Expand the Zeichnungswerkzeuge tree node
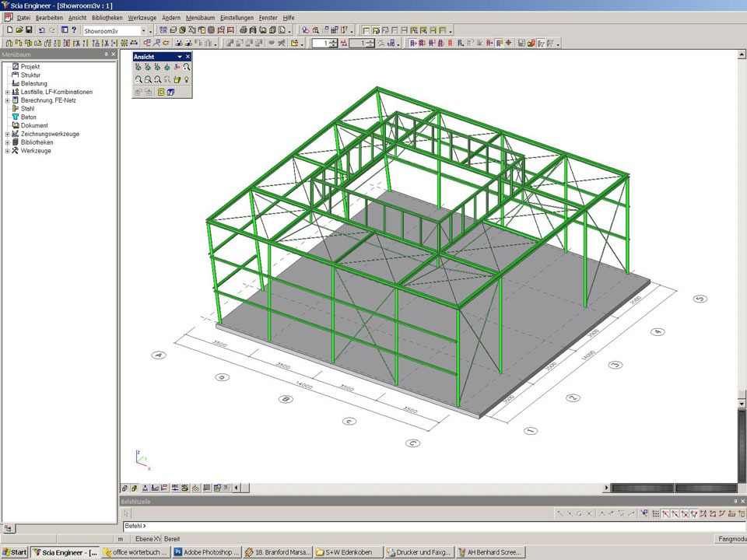Screen dimensions: 747x560 point(7,134)
